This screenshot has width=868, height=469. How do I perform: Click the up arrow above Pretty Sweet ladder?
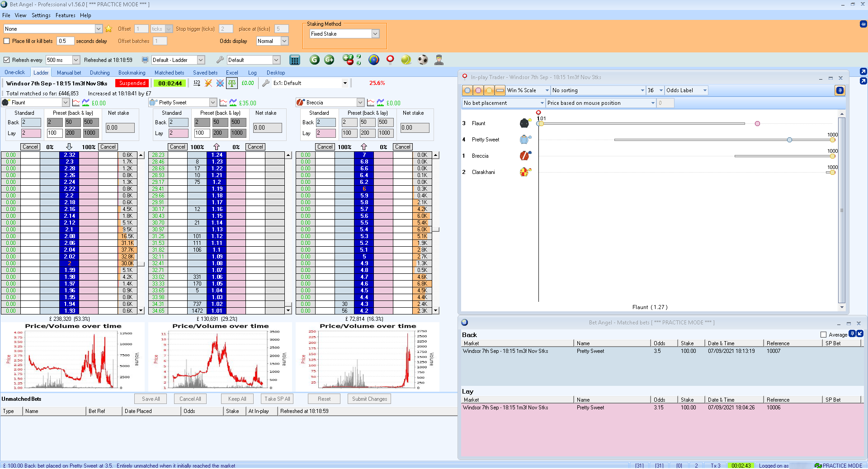[217, 147]
